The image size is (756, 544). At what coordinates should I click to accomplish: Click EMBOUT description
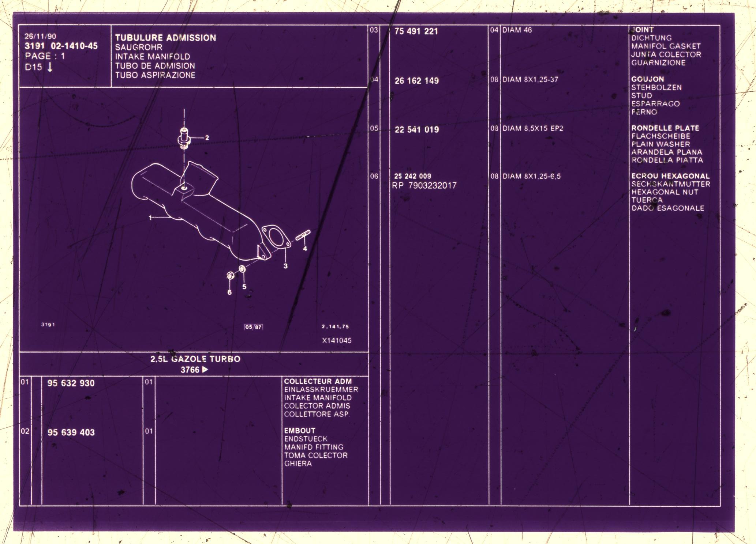pyautogui.click(x=300, y=431)
